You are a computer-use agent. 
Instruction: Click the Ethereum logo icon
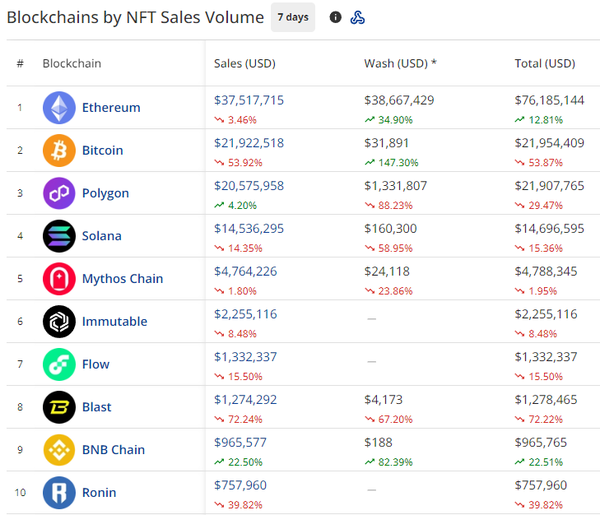click(x=59, y=108)
